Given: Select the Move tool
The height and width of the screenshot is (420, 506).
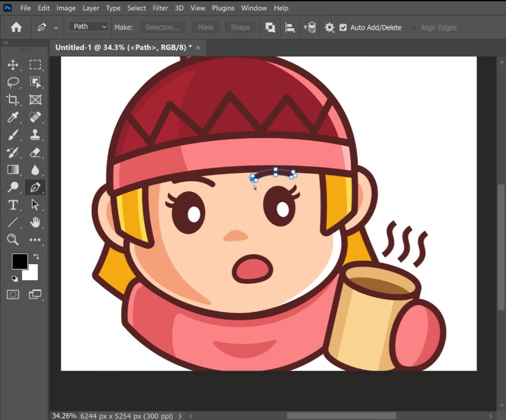Looking at the screenshot, I should click(13, 65).
